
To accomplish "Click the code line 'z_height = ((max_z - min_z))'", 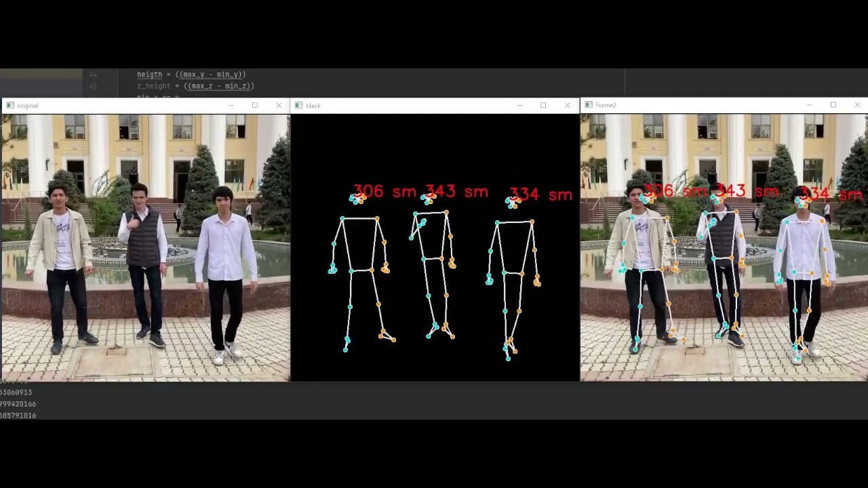I will [195, 86].
